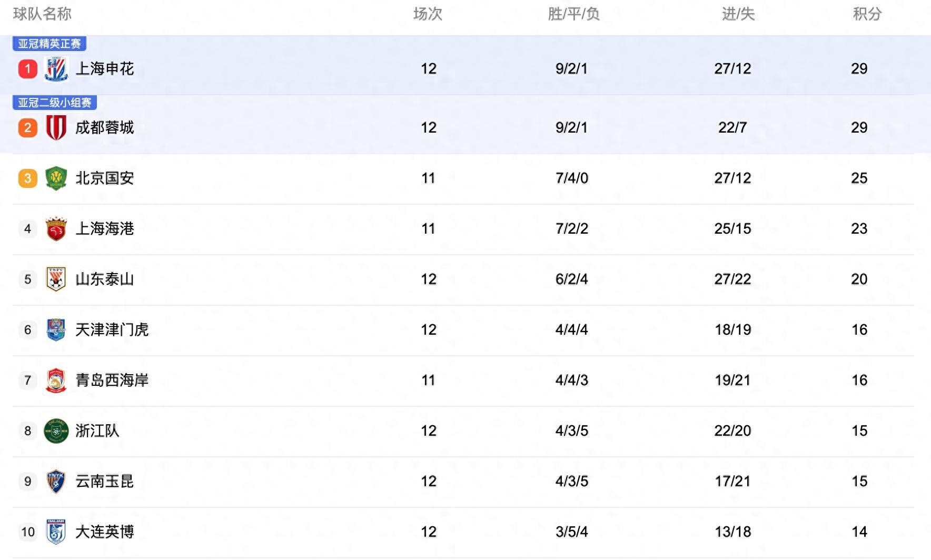The image size is (931, 560).
Task: Click the Tianjin Jinmen Tiger badge
Action: pyautogui.click(x=56, y=330)
